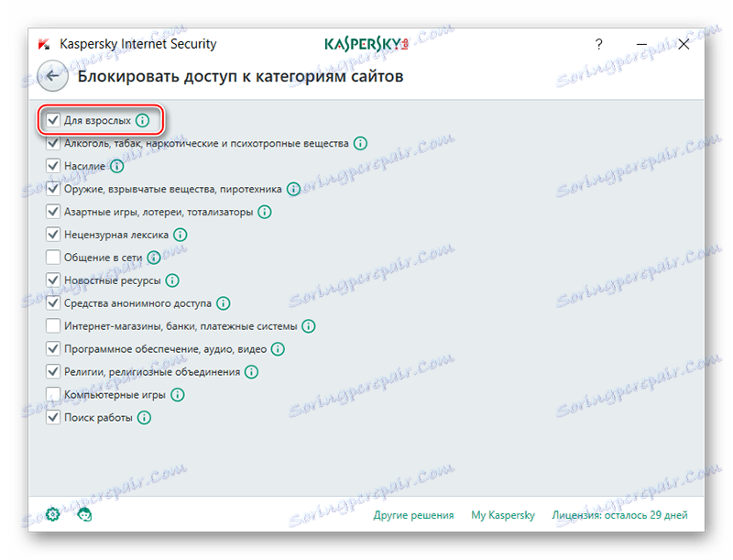Uncheck Новостные ресурсы checkbox
Screen dimensions: 733x560
pyautogui.click(x=53, y=280)
